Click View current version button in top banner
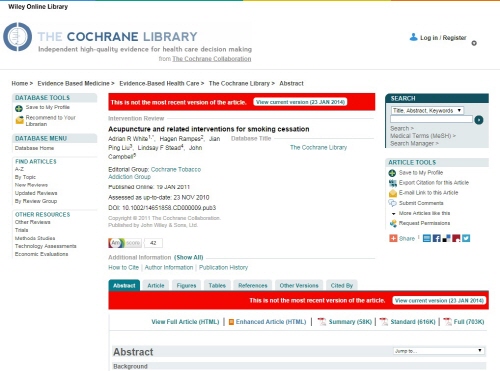This screenshot has width=500, height=371. point(300,102)
